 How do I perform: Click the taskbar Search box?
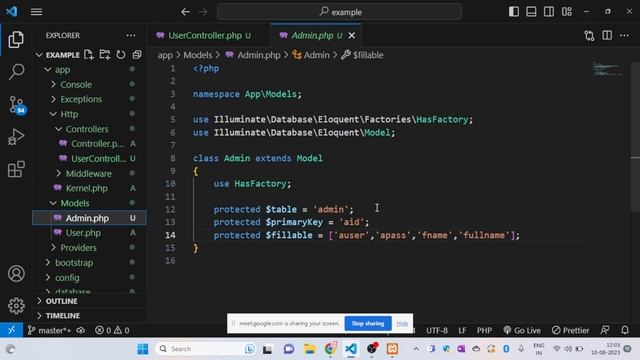click(x=206, y=349)
